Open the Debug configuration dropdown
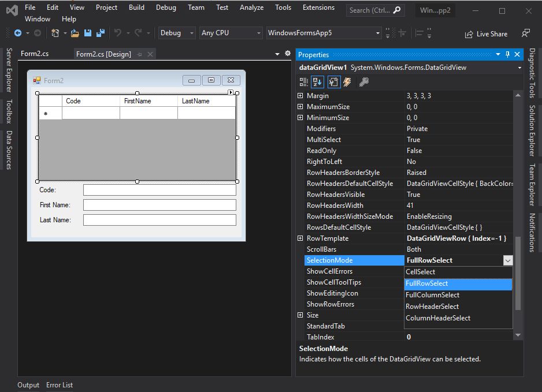This screenshot has width=542, height=392. [177, 33]
